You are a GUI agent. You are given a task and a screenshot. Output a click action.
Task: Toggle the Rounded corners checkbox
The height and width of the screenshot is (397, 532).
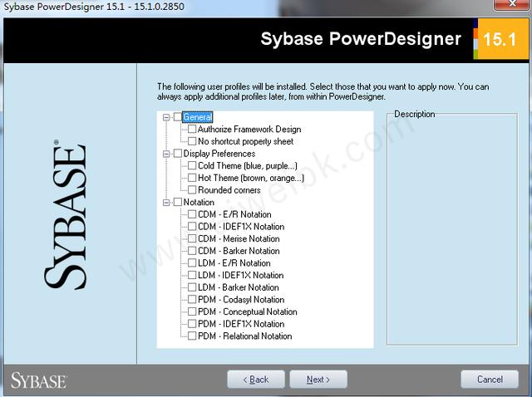click(192, 190)
